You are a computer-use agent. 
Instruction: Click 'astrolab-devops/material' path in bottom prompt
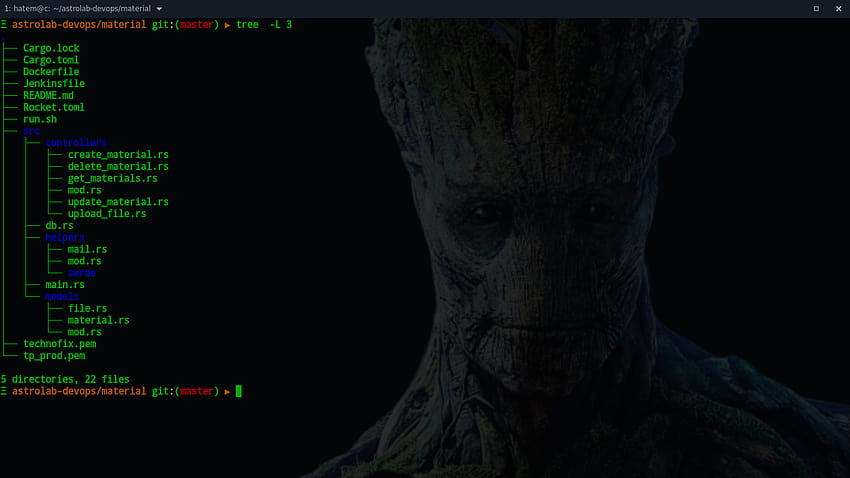[x=79, y=391]
